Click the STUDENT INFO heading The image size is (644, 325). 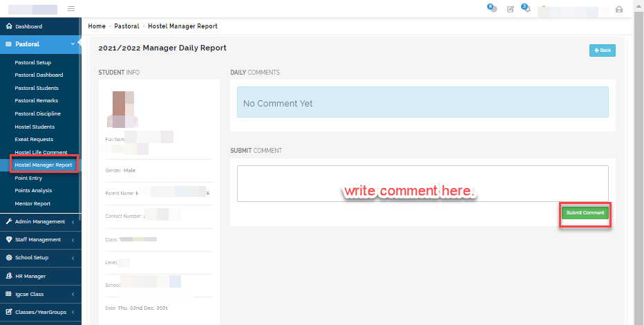(119, 73)
